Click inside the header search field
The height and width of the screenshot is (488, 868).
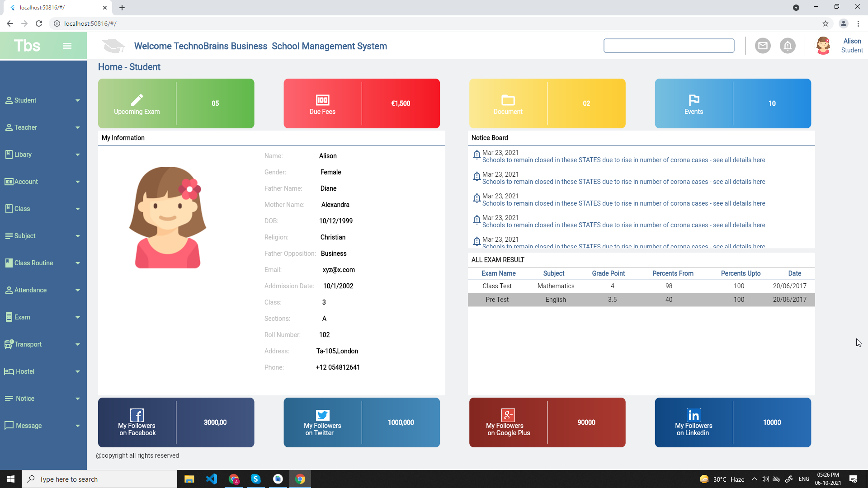point(669,45)
